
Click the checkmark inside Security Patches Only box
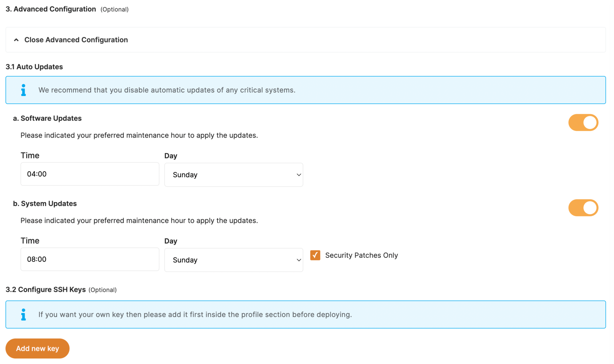click(315, 255)
